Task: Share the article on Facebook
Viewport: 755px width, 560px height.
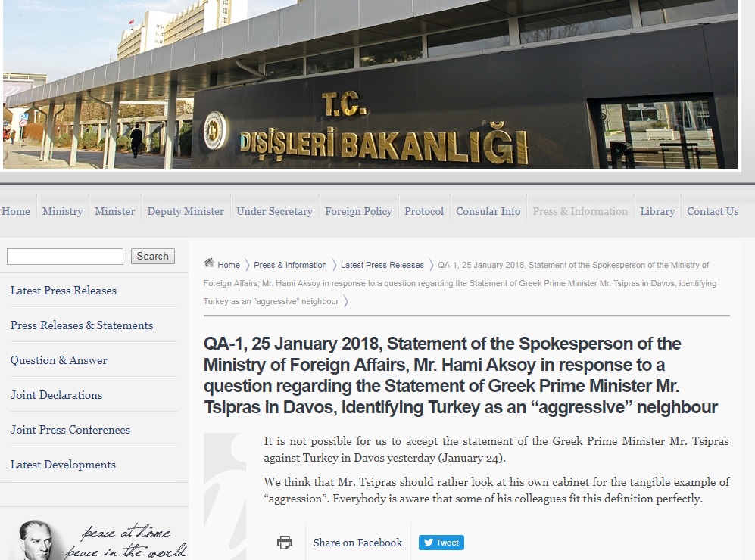Action: [357, 543]
